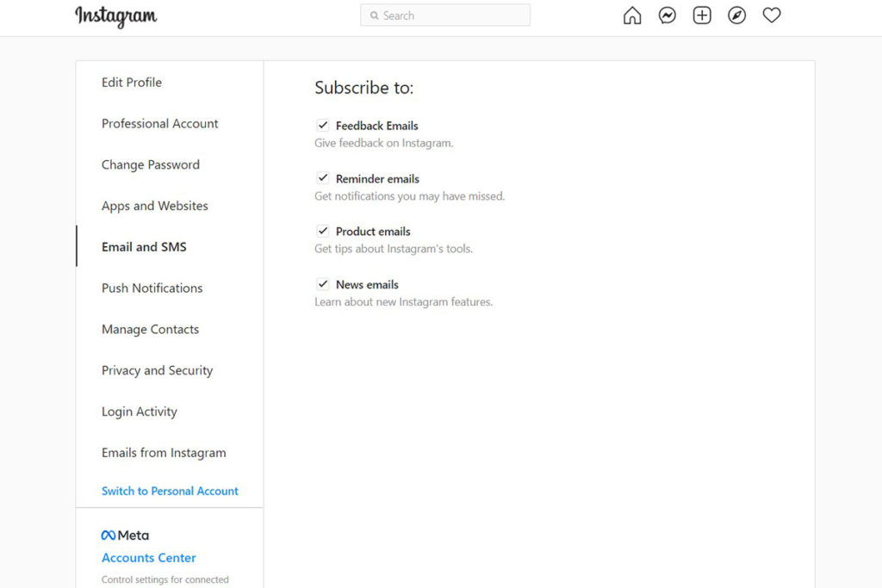Click the Feedback Emails label
Screen dimensions: 882x588
pyautogui.click(x=377, y=126)
